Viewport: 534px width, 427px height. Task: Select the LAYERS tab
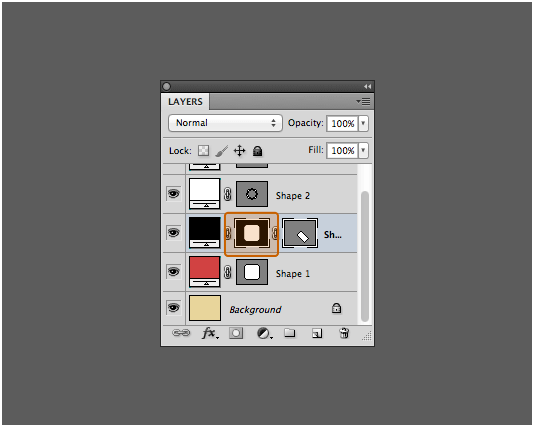(x=185, y=102)
